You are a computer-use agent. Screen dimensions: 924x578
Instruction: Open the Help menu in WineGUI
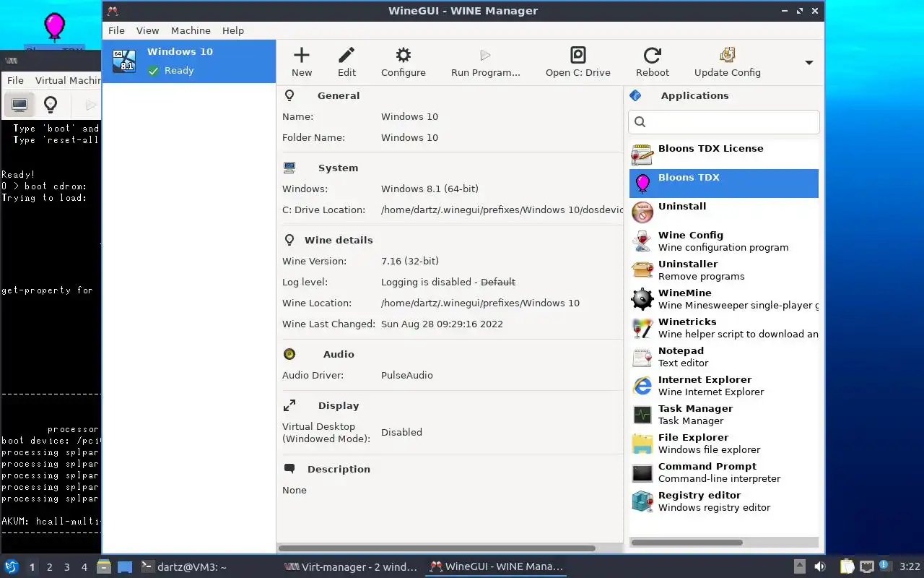[232, 30]
